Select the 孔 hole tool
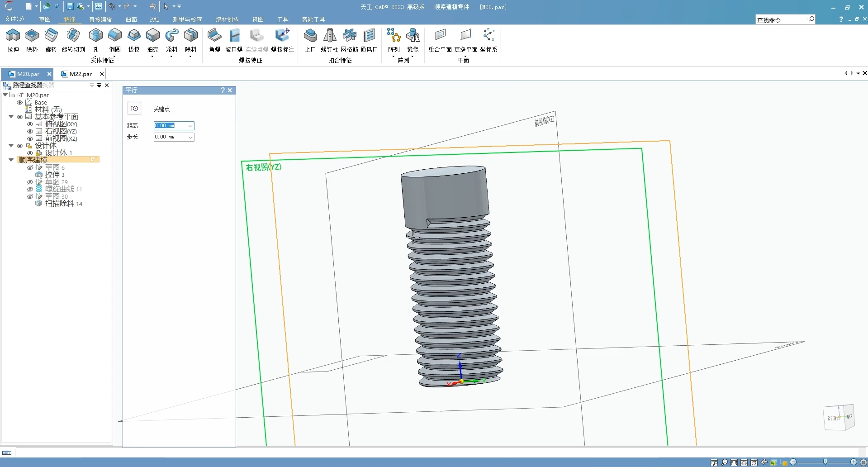The image size is (868, 467). pos(95,40)
